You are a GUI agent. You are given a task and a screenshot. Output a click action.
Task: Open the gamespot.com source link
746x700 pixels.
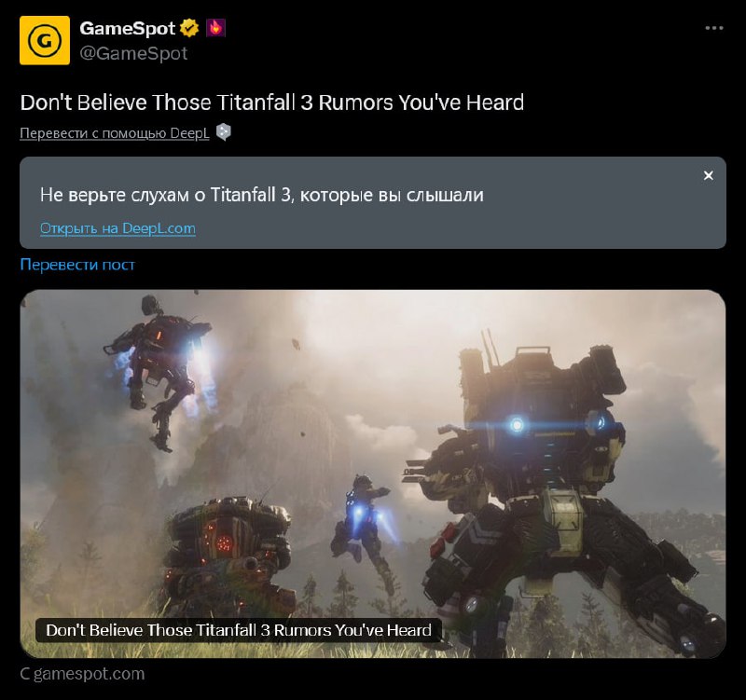click(82, 674)
